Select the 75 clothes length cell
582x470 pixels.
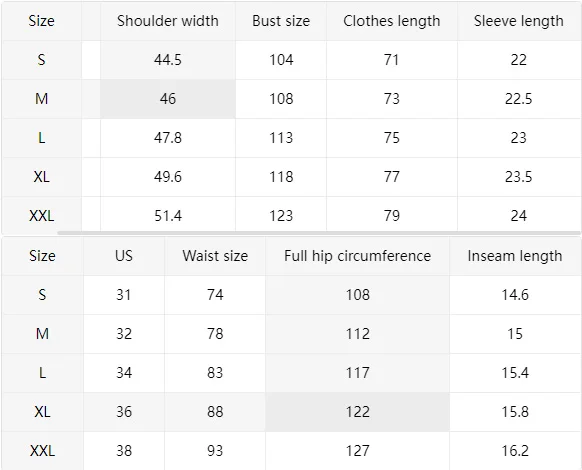coord(392,138)
